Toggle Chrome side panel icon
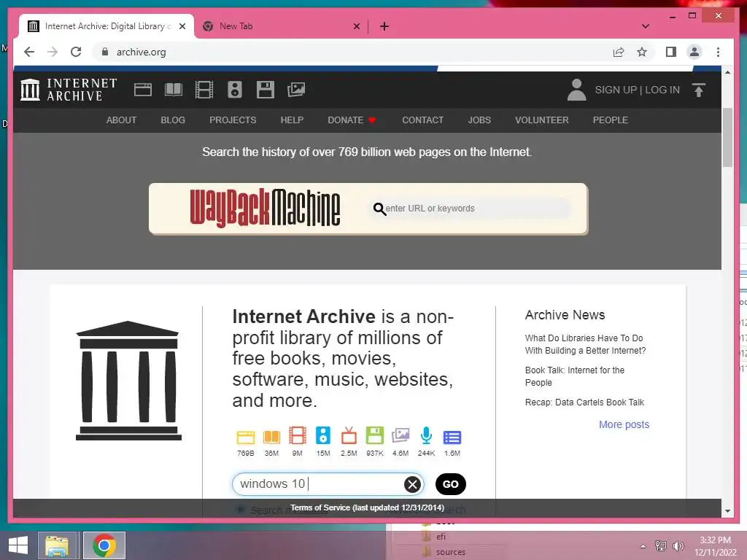Screen dimensions: 747x560 pyautogui.click(x=671, y=52)
